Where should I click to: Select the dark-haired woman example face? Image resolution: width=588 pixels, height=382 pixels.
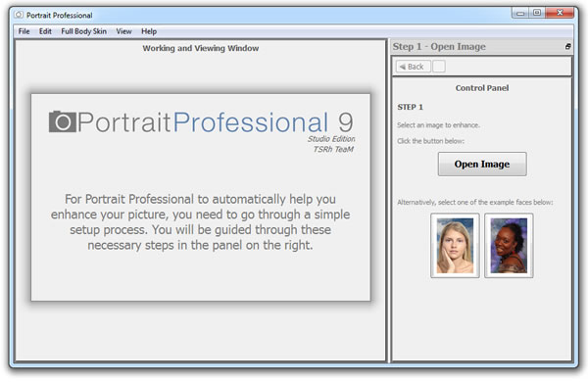(509, 246)
